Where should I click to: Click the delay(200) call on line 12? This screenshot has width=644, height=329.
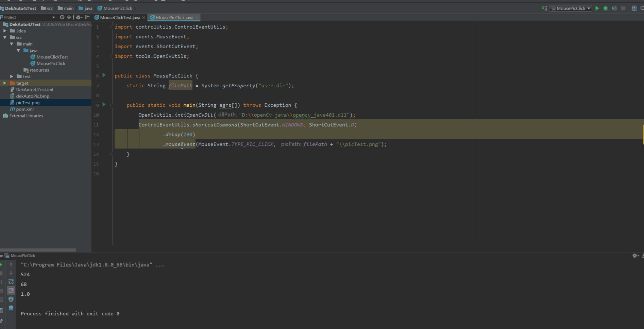coord(179,135)
